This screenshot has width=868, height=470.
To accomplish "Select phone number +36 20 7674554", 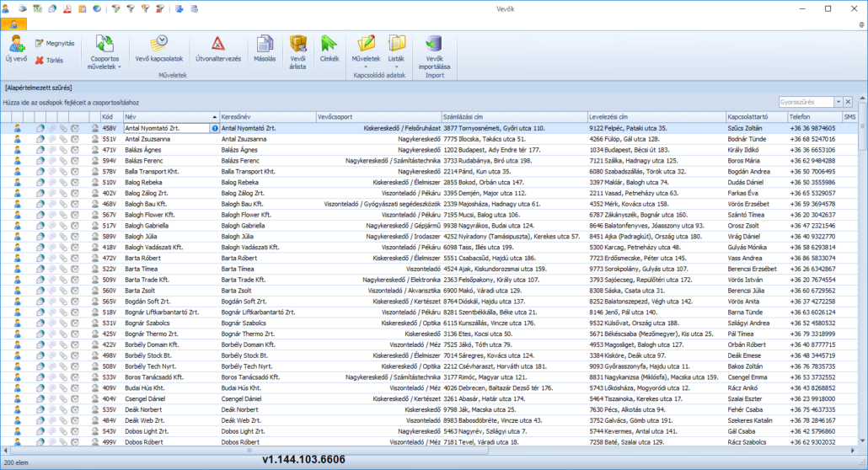I will tap(812, 280).
